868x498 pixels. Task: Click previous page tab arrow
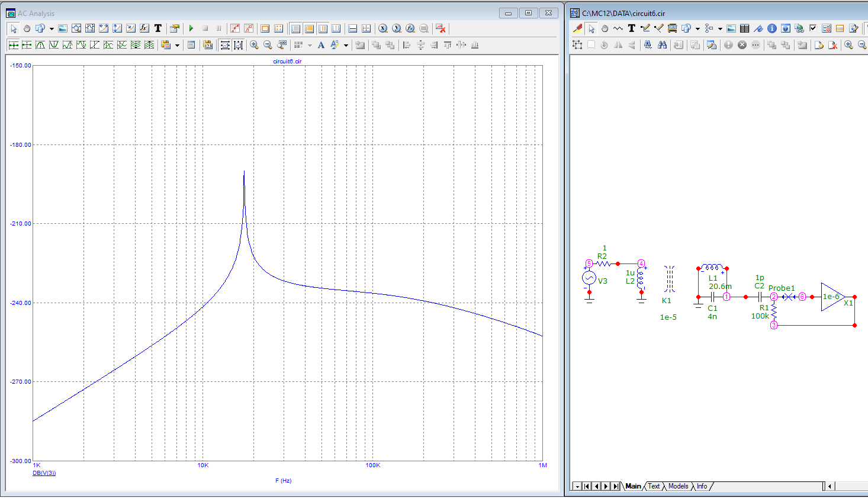596,486
